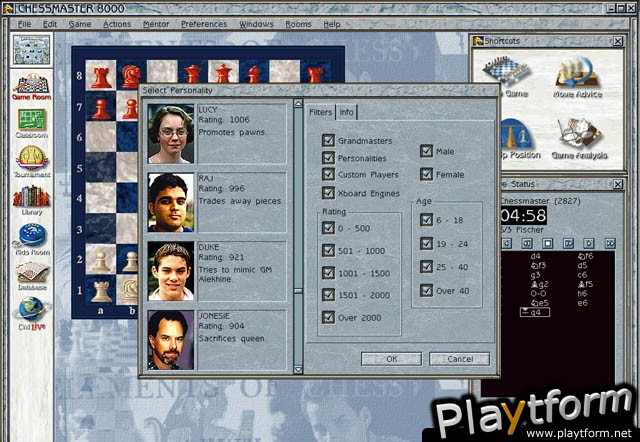Close the Shortcuts panel
Screen dimensions: 640x442
618,41
